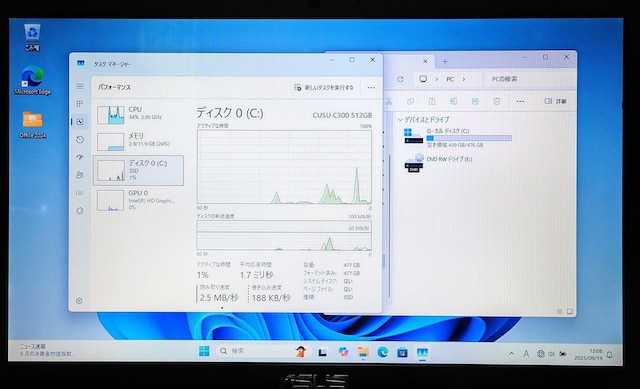Open File Explorer taskbar icon
640x389 pixels.
point(363,351)
